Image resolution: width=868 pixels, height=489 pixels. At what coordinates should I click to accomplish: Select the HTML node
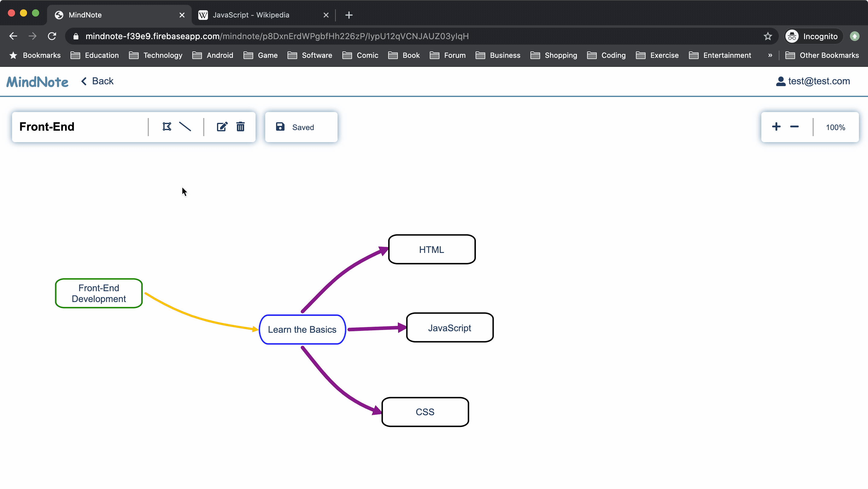pos(432,250)
